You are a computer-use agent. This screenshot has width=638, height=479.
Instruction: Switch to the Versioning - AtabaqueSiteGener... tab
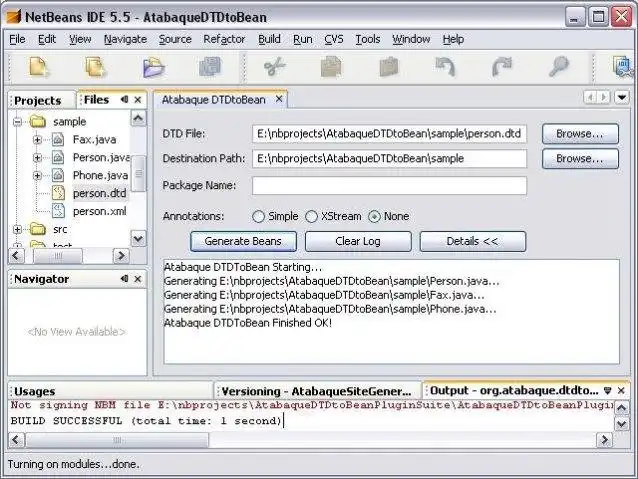tap(316, 392)
